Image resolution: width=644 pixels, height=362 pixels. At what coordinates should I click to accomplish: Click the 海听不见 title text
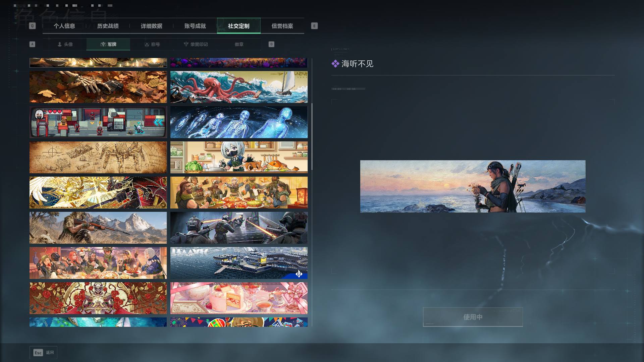click(x=357, y=64)
